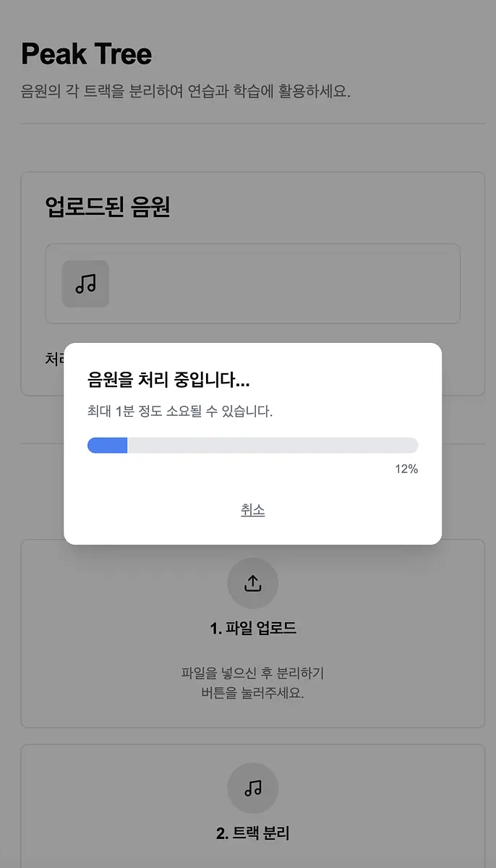Select the 2. 트랙 분리 step heading
496x868 pixels.
coord(253,833)
